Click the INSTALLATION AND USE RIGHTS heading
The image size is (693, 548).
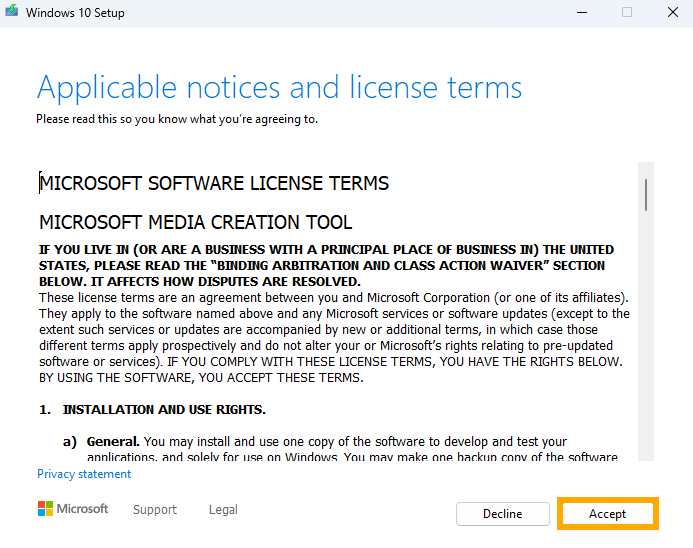(164, 410)
